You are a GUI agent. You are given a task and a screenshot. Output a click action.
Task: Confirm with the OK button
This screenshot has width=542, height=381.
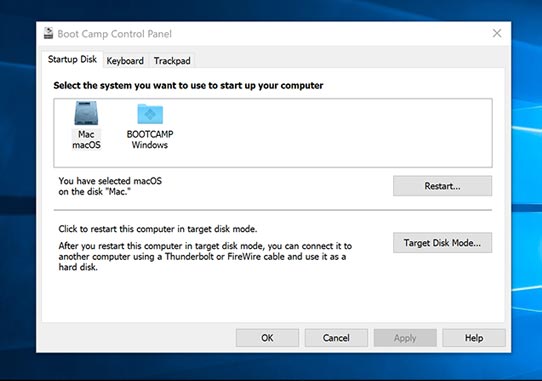point(267,338)
